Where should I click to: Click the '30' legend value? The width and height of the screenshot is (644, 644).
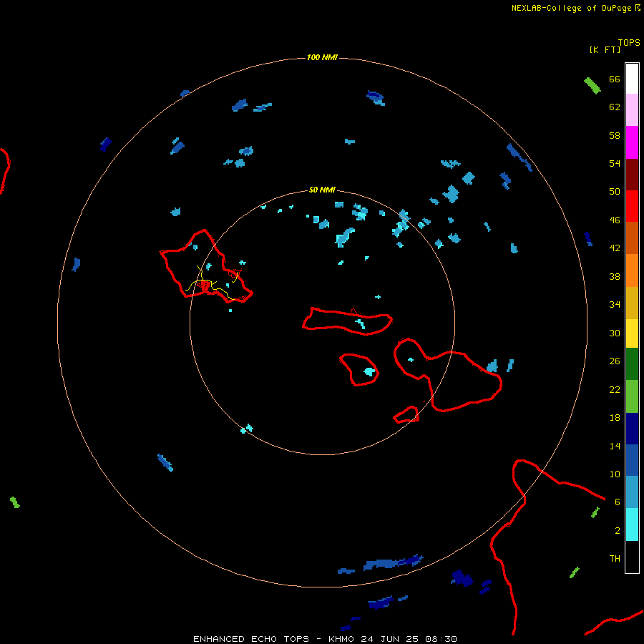615,333
